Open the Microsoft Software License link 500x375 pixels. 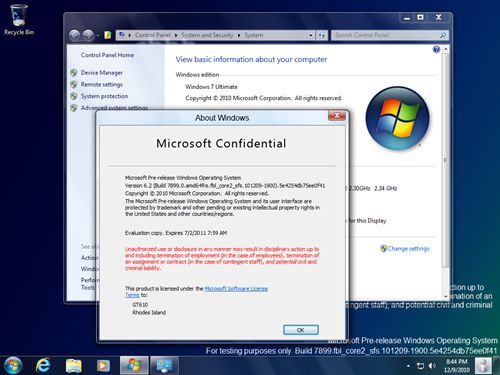[236, 289]
